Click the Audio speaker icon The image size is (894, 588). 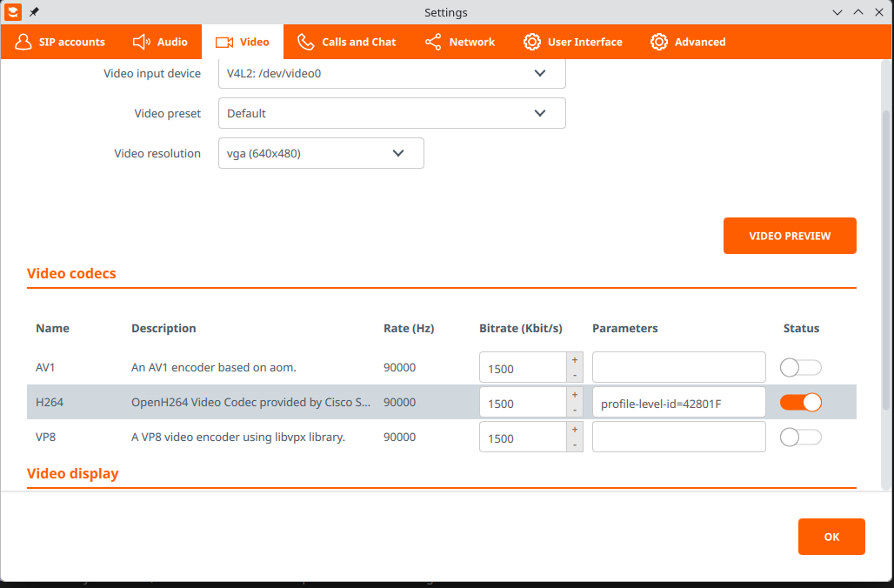(142, 42)
